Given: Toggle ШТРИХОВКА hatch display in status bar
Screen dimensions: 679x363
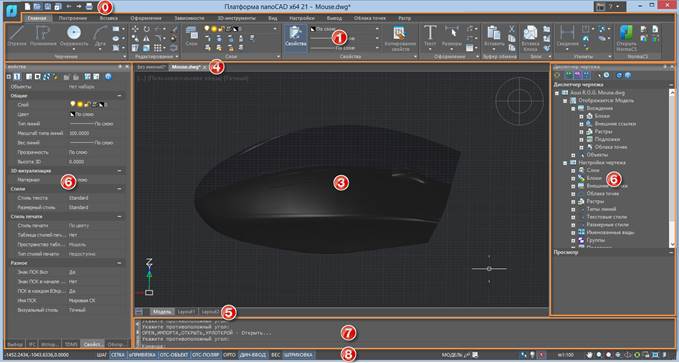Looking at the screenshot, I should point(298,355).
